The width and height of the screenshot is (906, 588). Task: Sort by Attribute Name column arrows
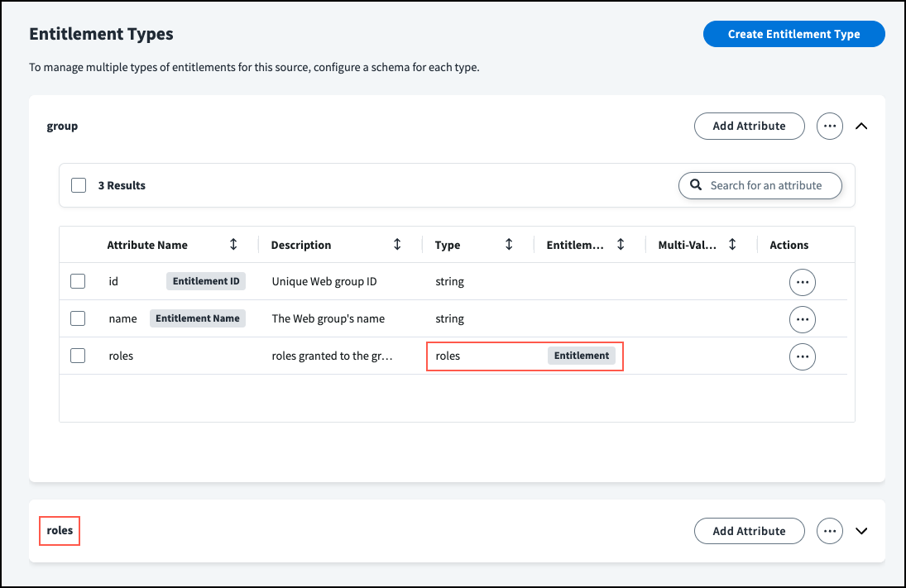pos(233,245)
